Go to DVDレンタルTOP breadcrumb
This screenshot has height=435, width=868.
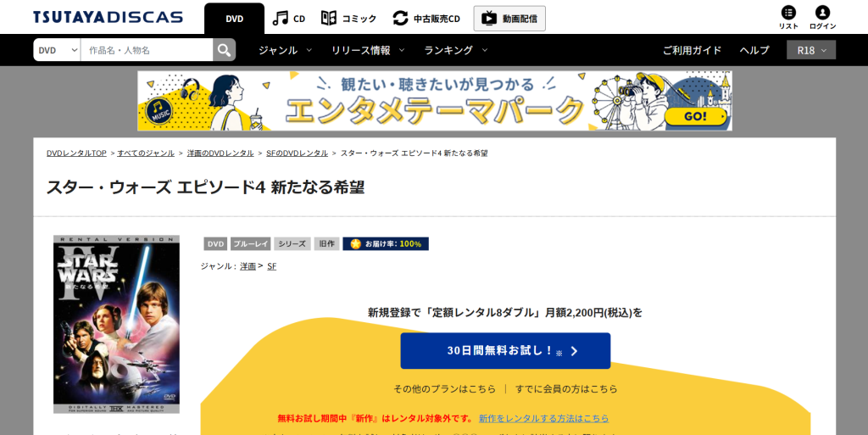(x=76, y=153)
